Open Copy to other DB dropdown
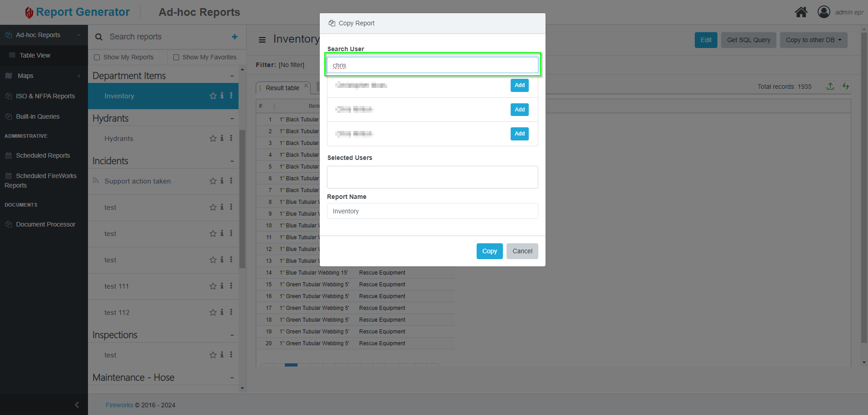Screen dimensions: 868x415 tap(813, 40)
